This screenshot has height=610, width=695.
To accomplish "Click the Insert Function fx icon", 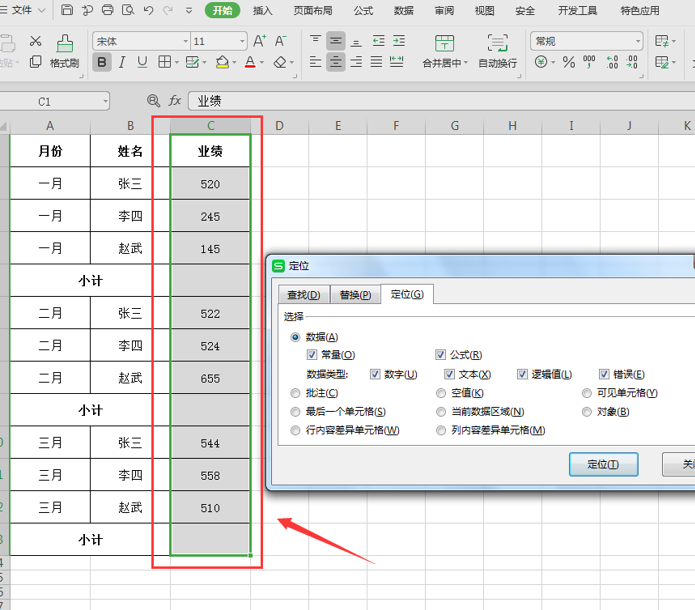I will (x=175, y=101).
